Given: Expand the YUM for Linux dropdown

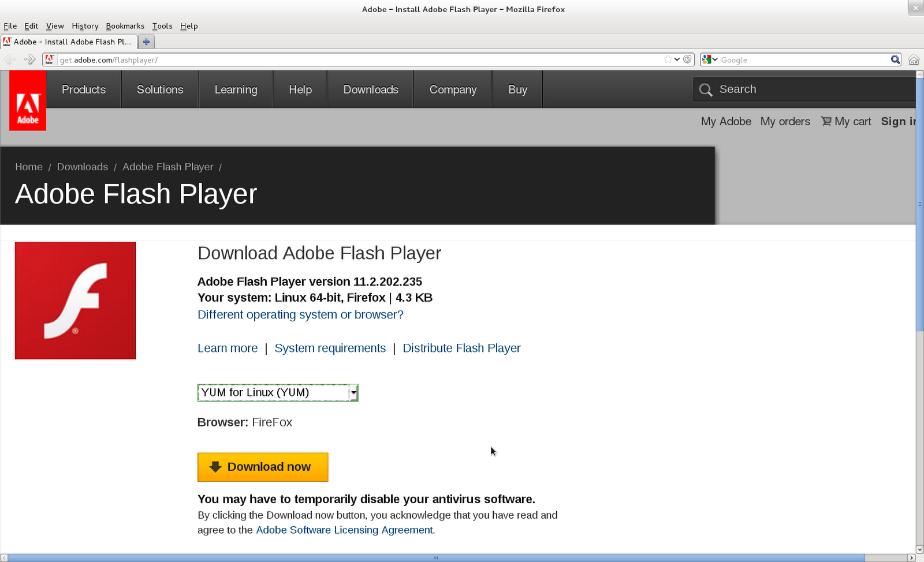Looking at the screenshot, I should (x=353, y=392).
